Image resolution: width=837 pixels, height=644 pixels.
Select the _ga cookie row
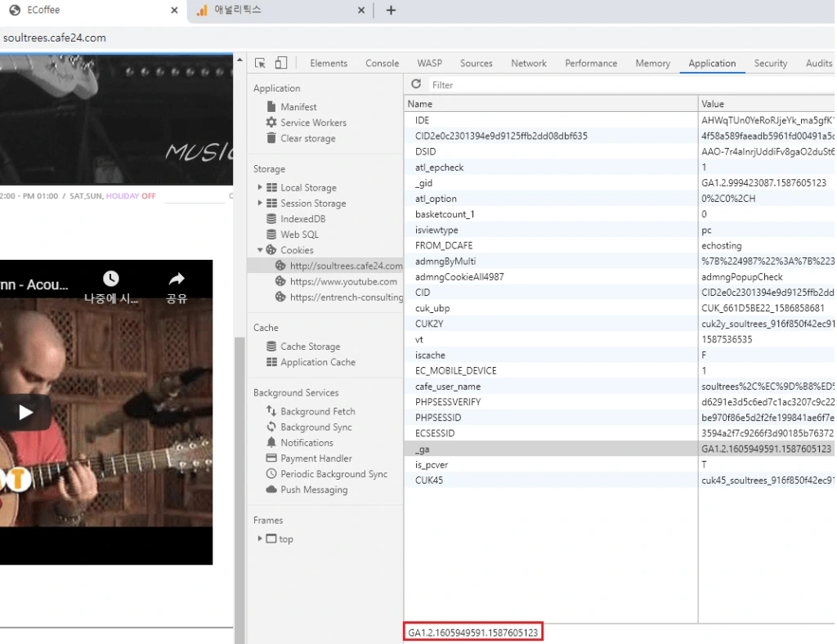click(x=620, y=449)
